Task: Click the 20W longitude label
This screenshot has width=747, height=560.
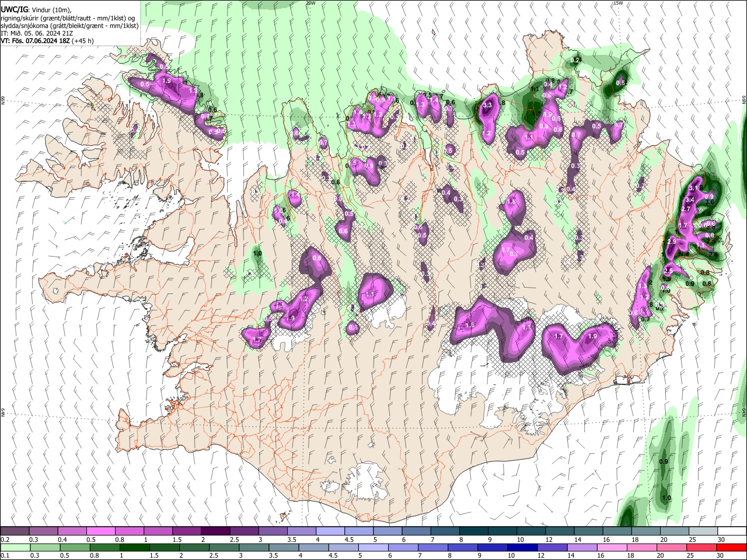Action: click(x=311, y=3)
